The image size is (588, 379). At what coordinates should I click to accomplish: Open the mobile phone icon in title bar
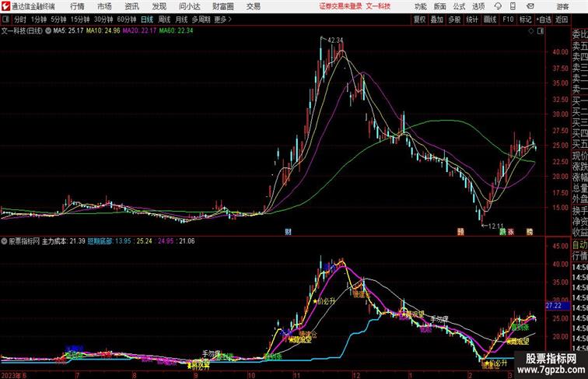pyautogui.click(x=513, y=6)
